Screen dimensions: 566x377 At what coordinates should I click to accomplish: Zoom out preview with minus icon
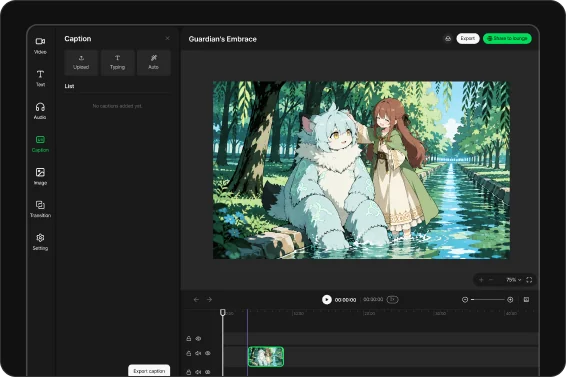pos(491,280)
